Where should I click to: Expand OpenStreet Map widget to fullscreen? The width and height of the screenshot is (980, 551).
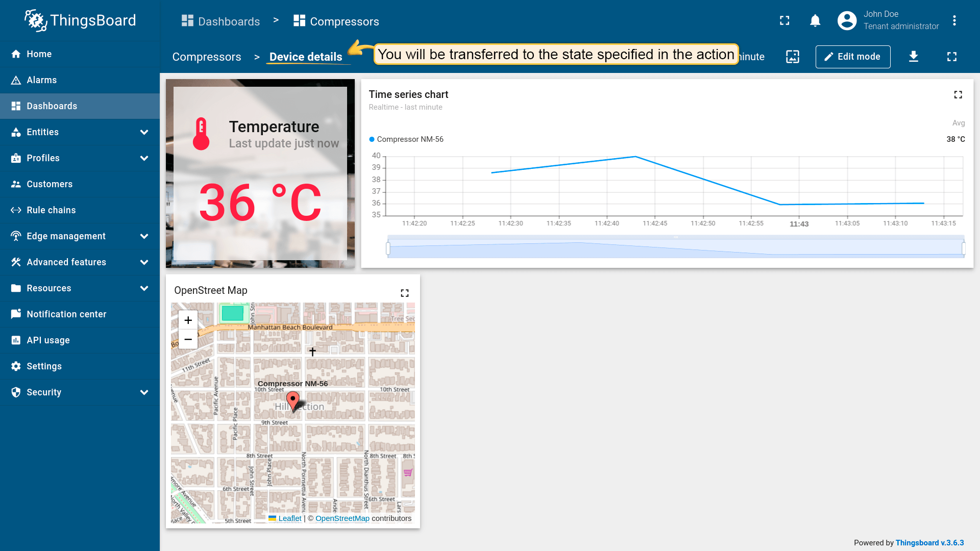[x=405, y=293]
